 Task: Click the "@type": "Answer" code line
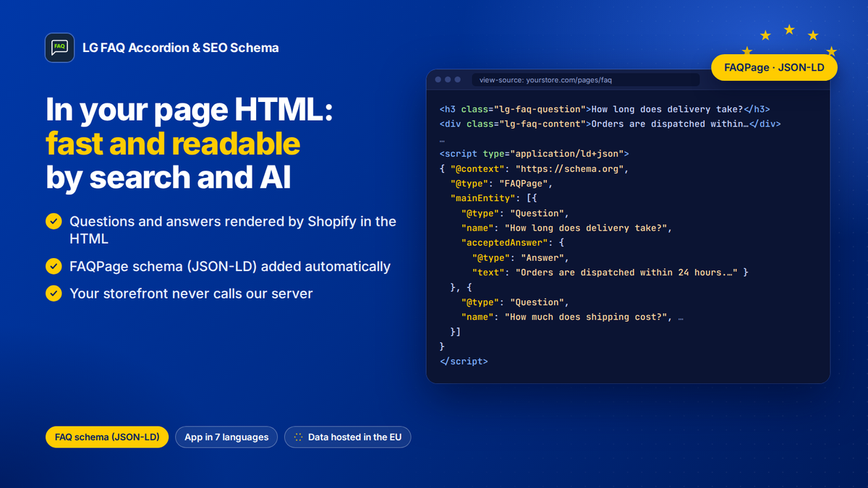coord(521,257)
